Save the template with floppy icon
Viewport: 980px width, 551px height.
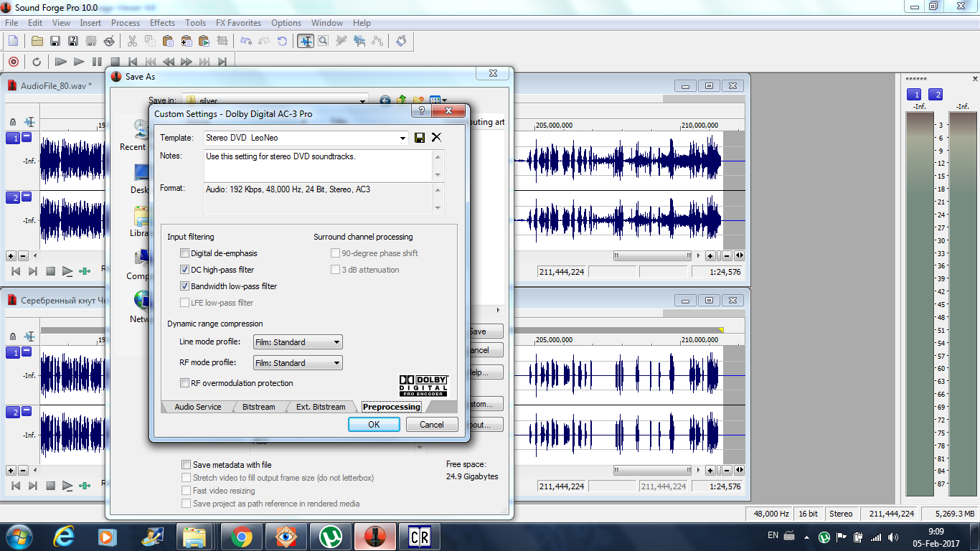[x=420, y=138]
